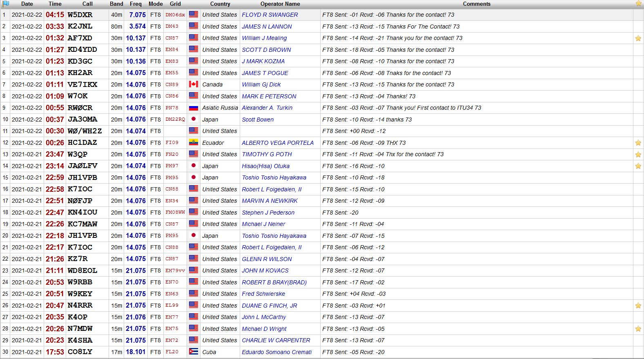This screenshot has width=644, height=359.
Task: Click the Canada flag for VE7IKX
Action: pos(194,84)
